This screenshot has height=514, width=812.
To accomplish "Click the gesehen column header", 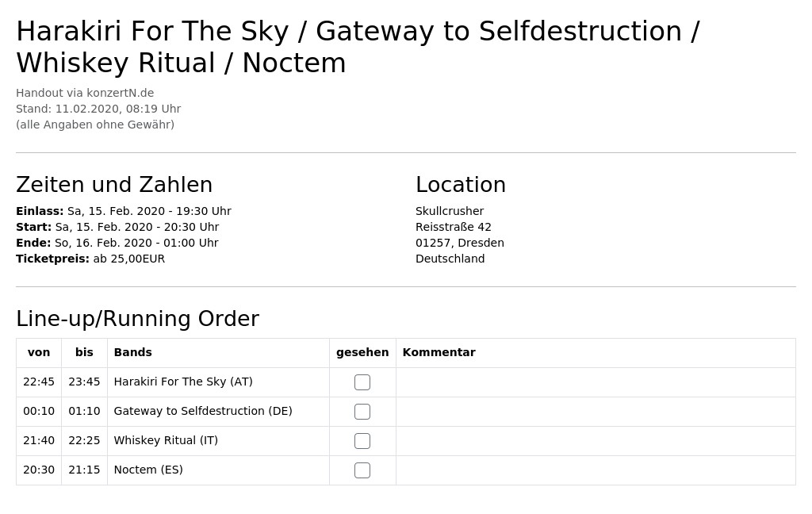I will coord(362,352).
